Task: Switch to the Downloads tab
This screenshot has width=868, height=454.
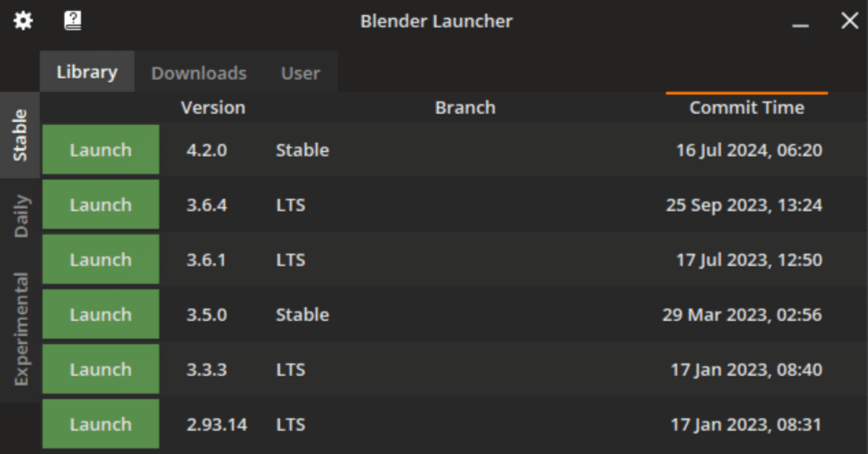Action: [x=198, y=72]
